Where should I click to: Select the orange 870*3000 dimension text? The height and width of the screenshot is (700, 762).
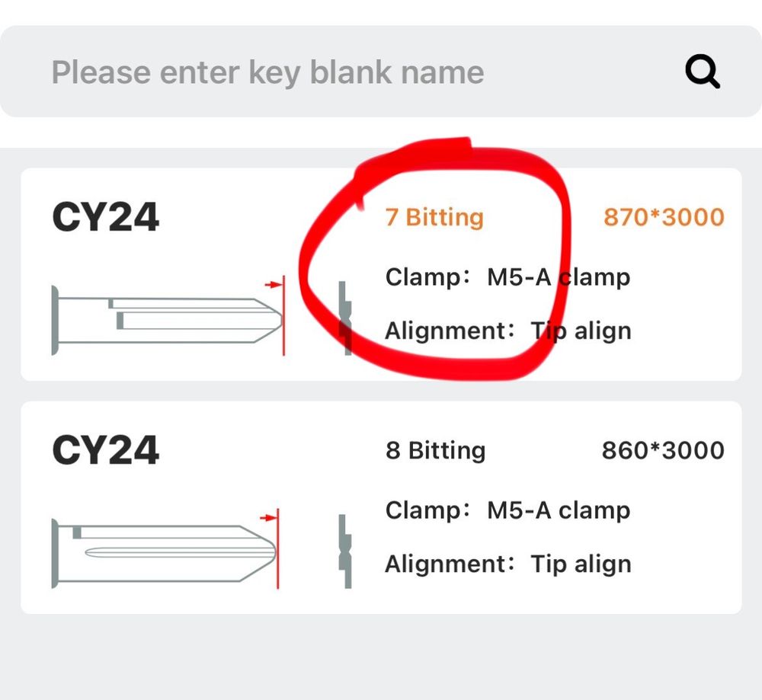tap(663, 217)
